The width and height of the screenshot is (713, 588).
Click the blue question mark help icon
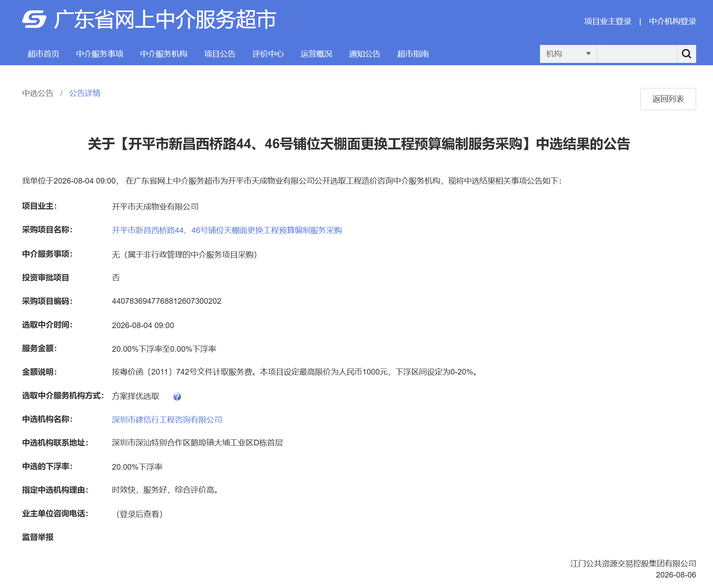[177, 397]
